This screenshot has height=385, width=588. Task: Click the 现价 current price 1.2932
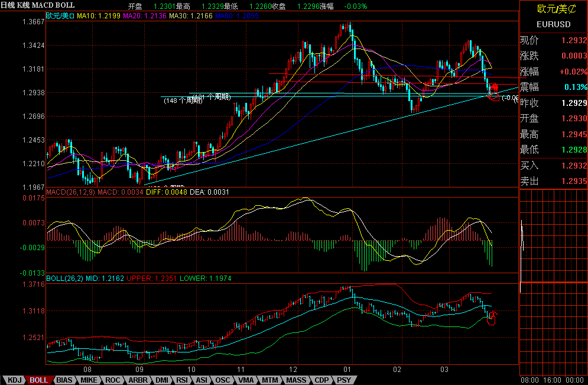574,40
